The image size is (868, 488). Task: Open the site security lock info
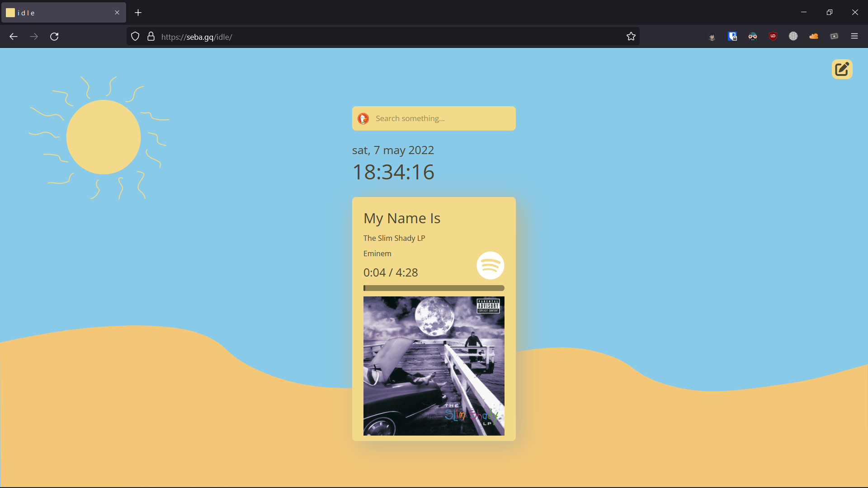151,37
